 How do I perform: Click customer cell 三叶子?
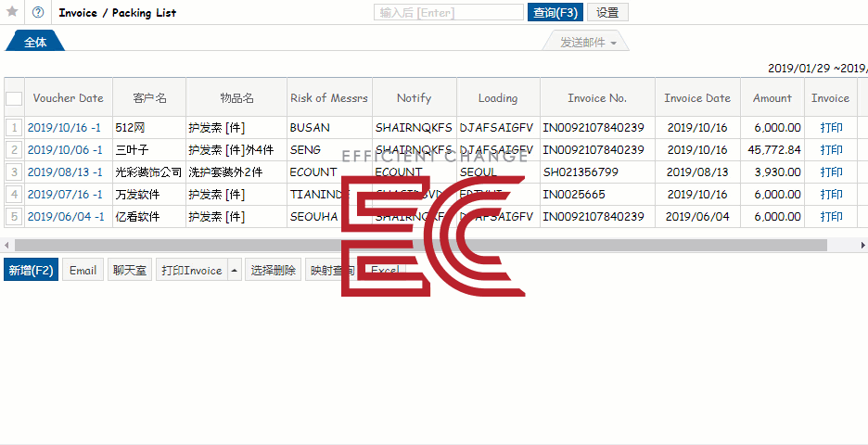pyautogui.click(x=149, y=150)
